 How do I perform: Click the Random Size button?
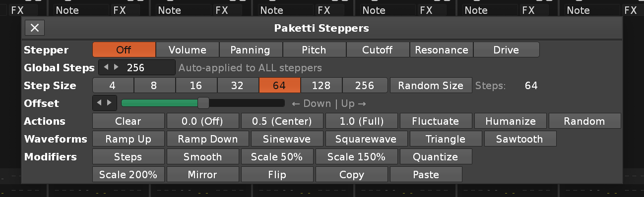click(431, 85)
